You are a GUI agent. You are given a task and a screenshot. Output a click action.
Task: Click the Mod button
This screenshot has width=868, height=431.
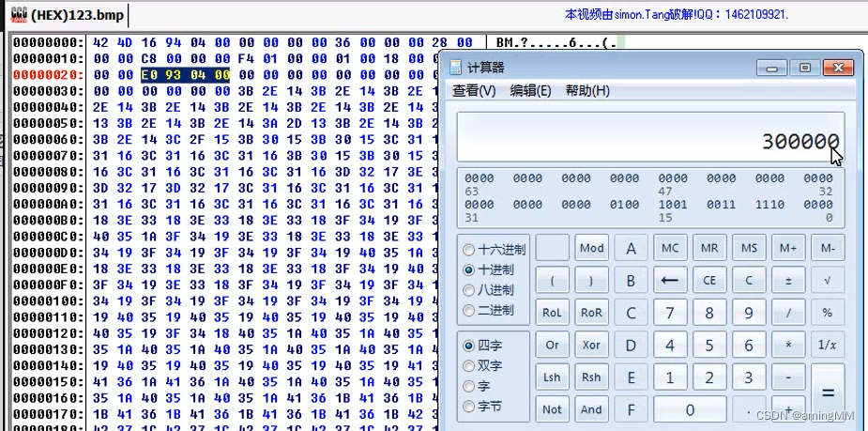pyautogui.click(x=591, y=248)
